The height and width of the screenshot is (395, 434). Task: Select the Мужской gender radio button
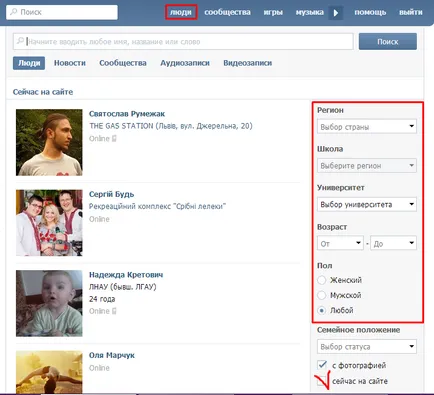(x=321, y=295)
